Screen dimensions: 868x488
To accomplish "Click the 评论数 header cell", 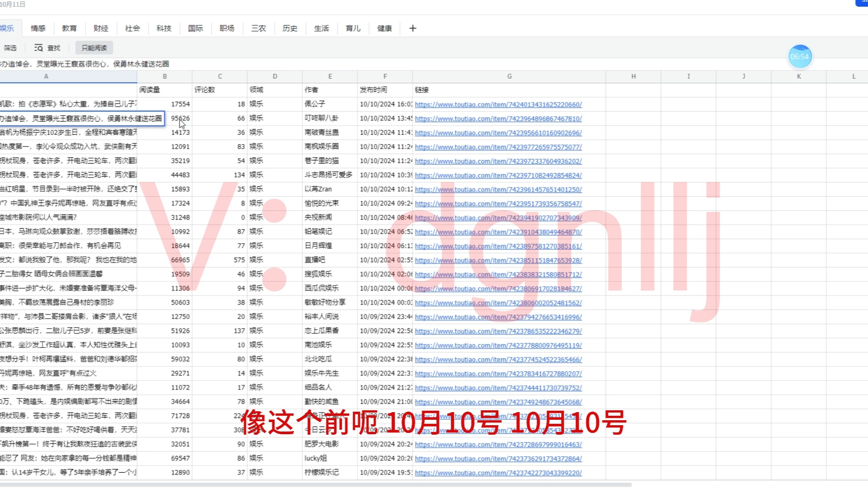I will click(220, 90).
